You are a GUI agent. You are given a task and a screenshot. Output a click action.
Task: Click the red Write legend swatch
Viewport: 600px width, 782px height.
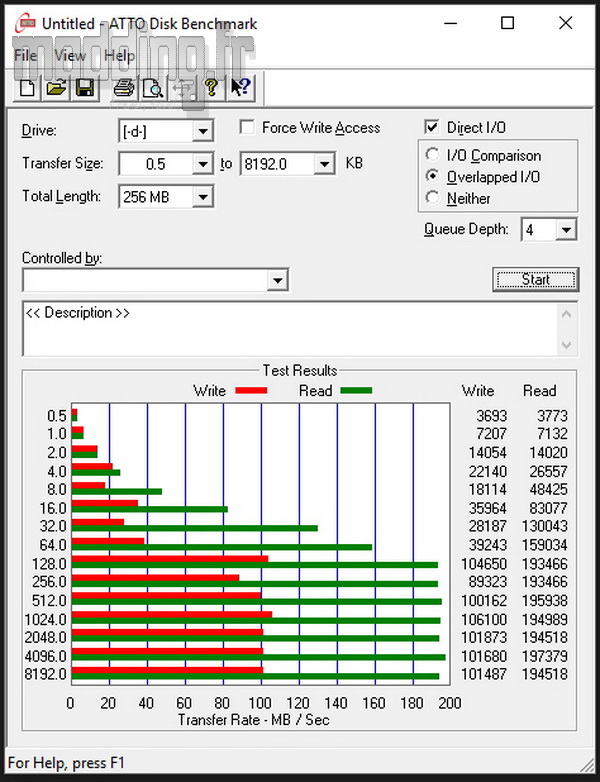[251, 391]
